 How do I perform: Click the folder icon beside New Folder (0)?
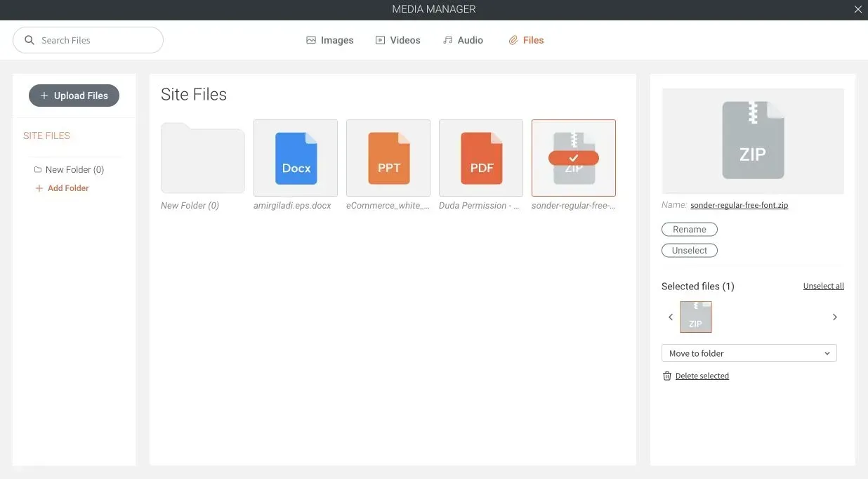[x=38, y=169]
